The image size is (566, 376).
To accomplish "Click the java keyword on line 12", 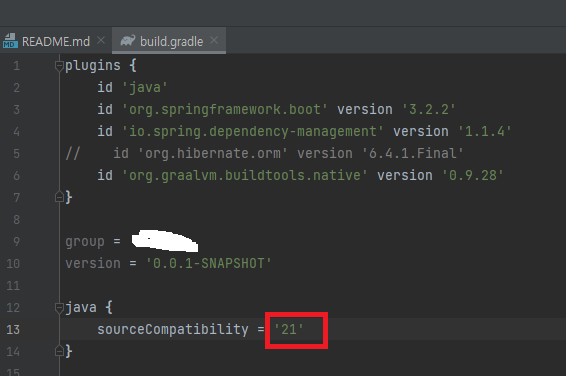I will coord(81,307).
